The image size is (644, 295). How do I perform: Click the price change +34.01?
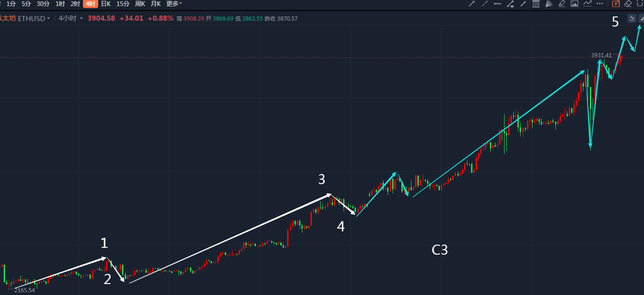coord(131,19)
